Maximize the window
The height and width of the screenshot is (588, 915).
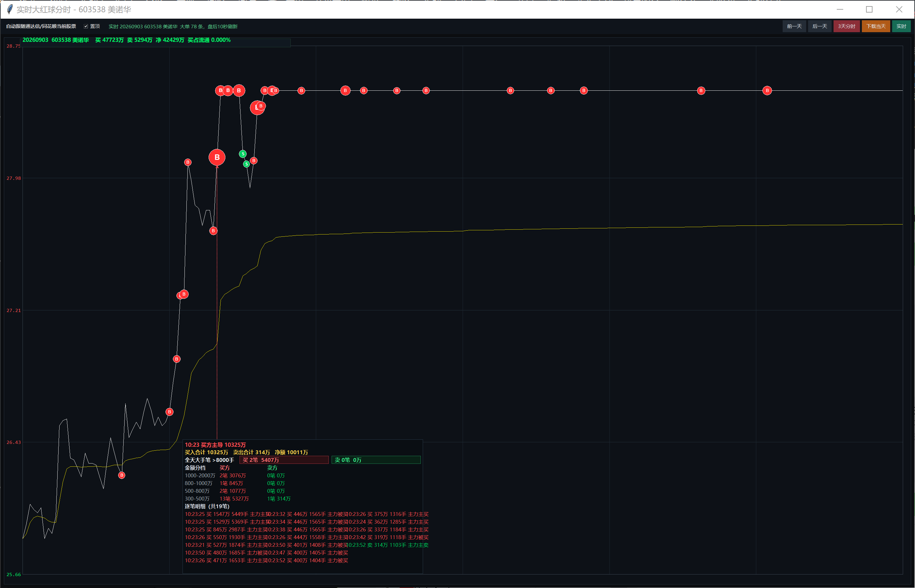(869, 9)
